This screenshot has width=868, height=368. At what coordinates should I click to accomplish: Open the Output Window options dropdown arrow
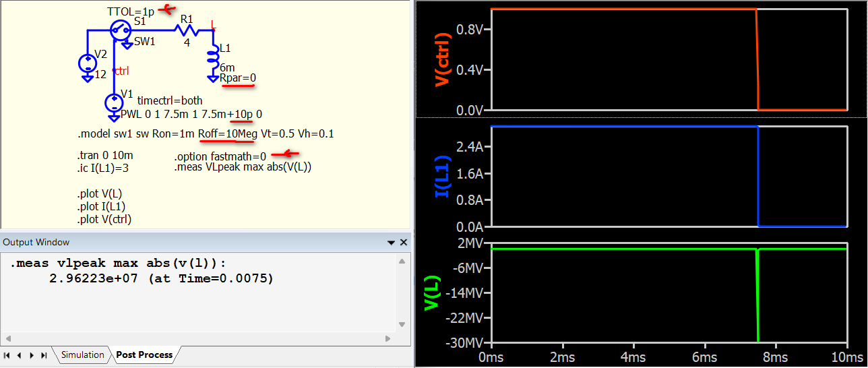[x=391, y=243]
